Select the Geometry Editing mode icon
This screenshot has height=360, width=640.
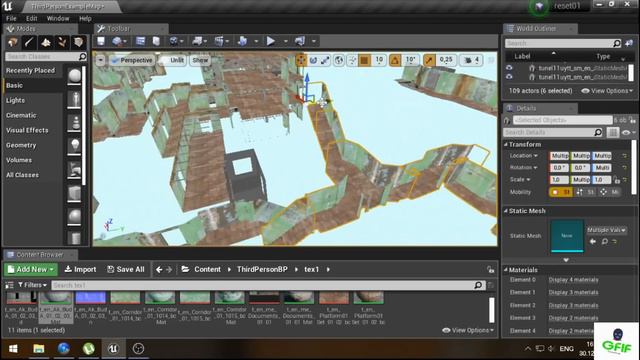pyautogui.click(x=78, y=42)
